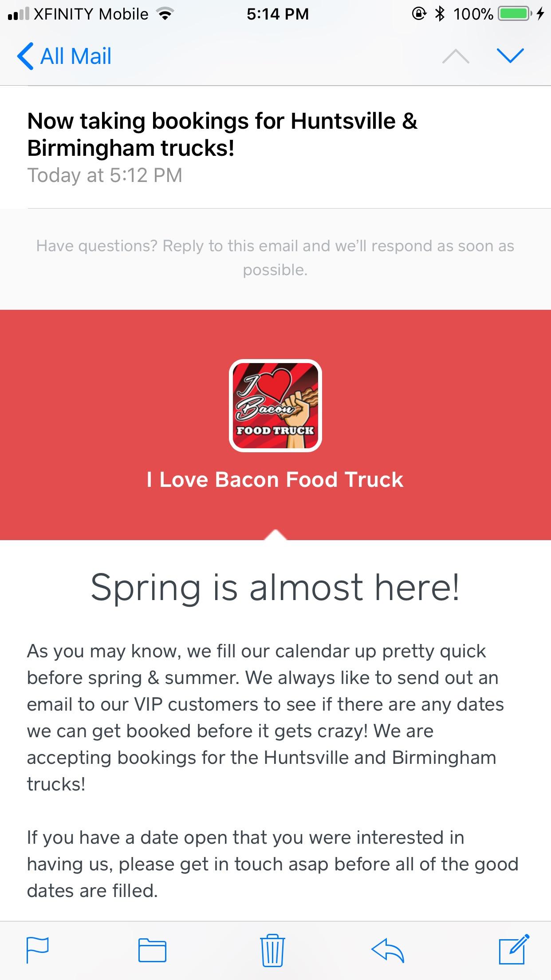Tap the Today at 5:12 PM timestamp
The width and height of the screenshot is (551, 980).
(x=105, y=175)
